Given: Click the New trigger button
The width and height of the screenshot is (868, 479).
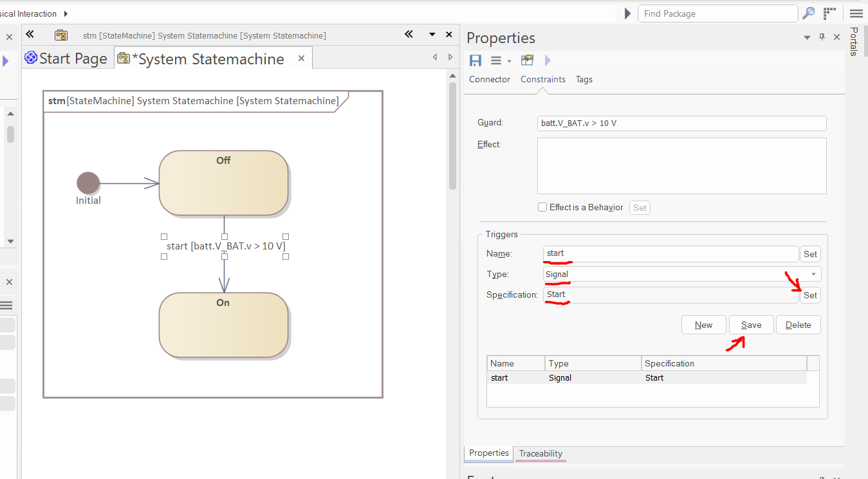Looking at the screenshot, I should click(x=703, y=325).
